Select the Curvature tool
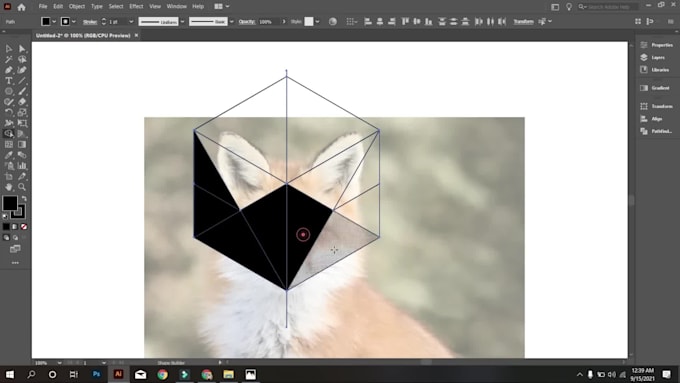Image resolution: width=680 pixels, height=383 pixels. pyautogui.click(x=22, y=70)
